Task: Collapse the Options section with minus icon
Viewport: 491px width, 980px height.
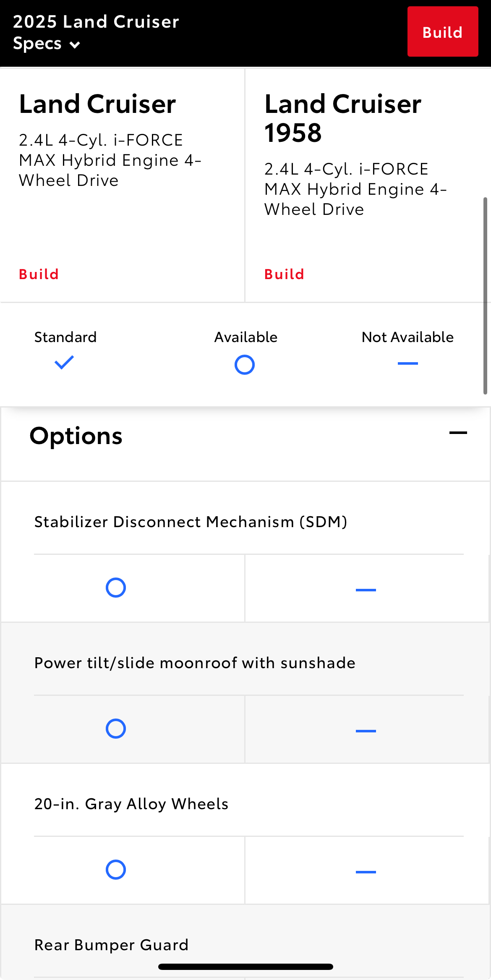Action: [x=458, y=433]
